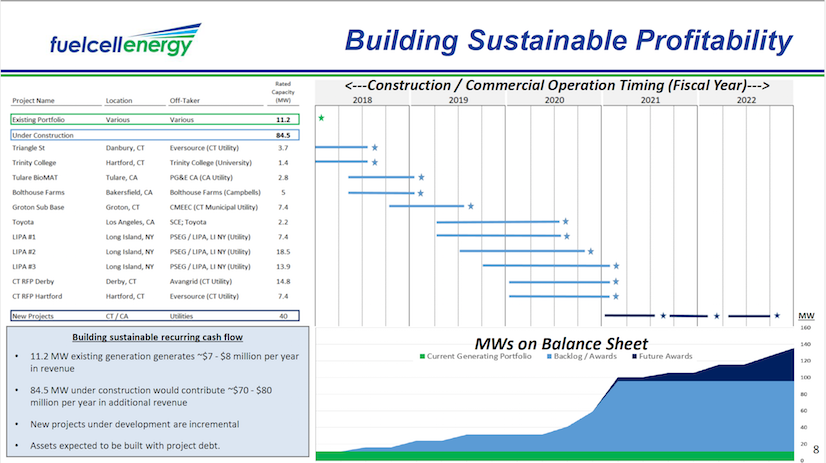Click the CMEEC (CT Municipal Utility) off-taker cell
The width and height of the screenshot is (826, 463).
pos(214,207)
